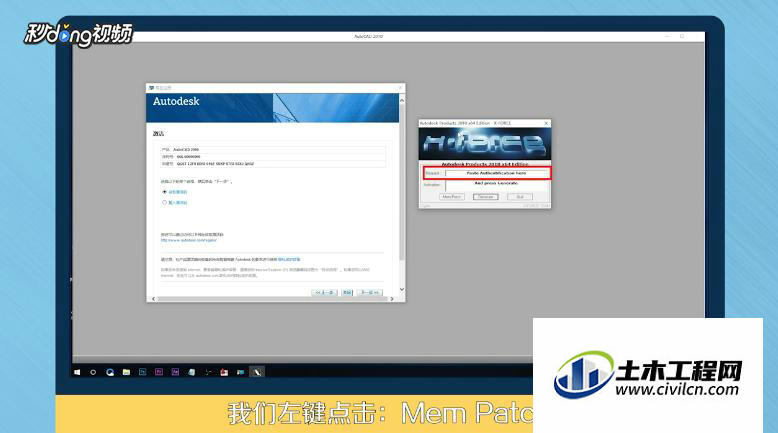
Task: Open File Explorer from the taskbar
Action: pos(126,372)
